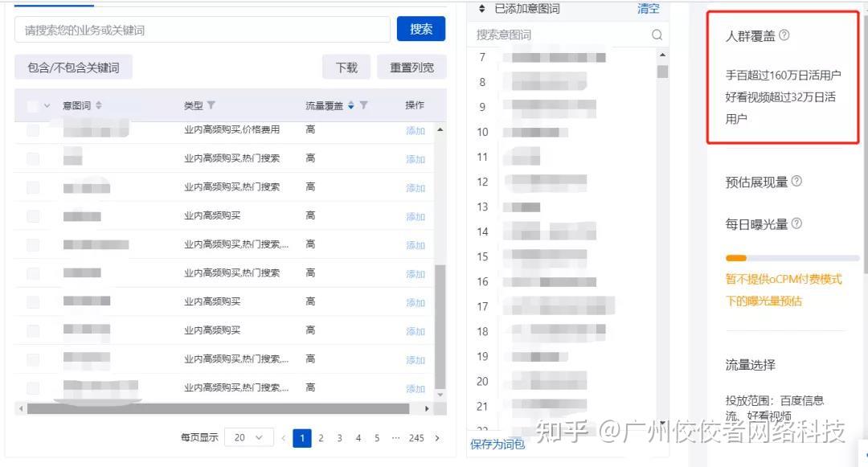Toggle the select-all checkbox in table header
This screenshot has width=868, height=467.
[x=33, y=105]
